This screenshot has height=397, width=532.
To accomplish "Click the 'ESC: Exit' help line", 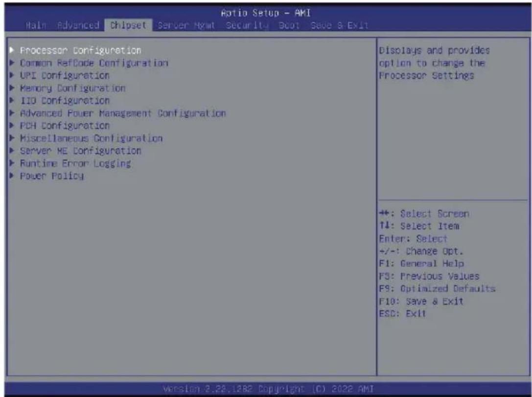I will tap(402, 314).
